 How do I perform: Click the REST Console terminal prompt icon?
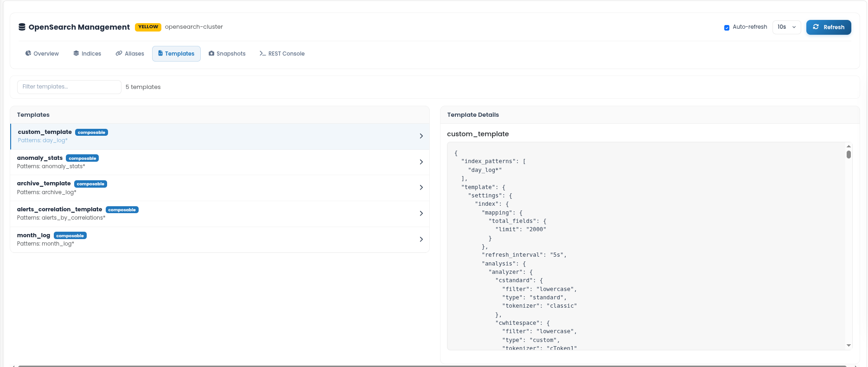pos(262,53)
